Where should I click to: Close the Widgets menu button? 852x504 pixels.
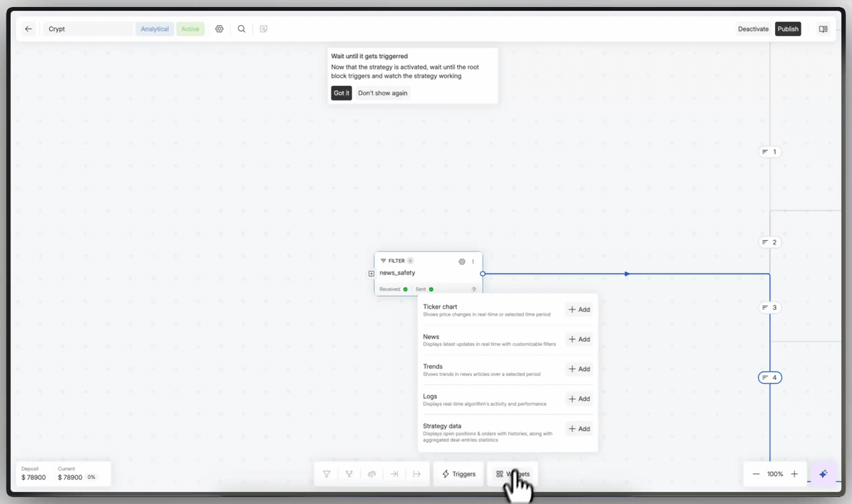(x=512, y=474)
